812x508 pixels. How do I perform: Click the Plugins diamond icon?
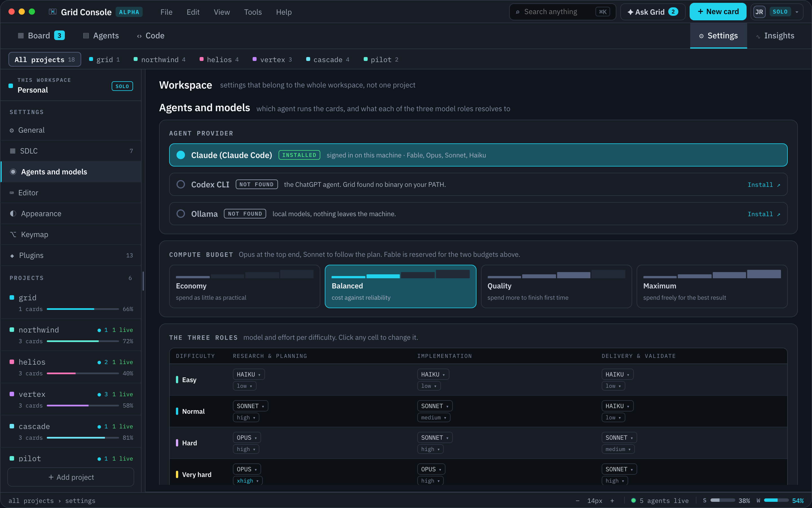(x=12, y=256)
